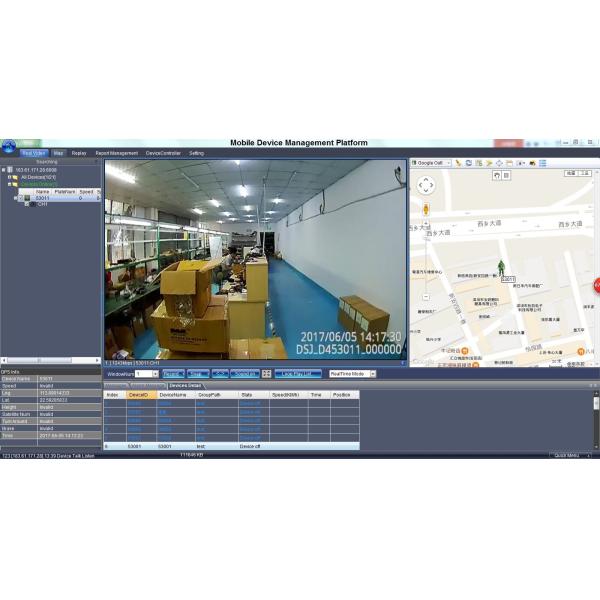Pan map up with navigation wheel
The width and height of the screenshot is (600, 600).
(426, 179)
